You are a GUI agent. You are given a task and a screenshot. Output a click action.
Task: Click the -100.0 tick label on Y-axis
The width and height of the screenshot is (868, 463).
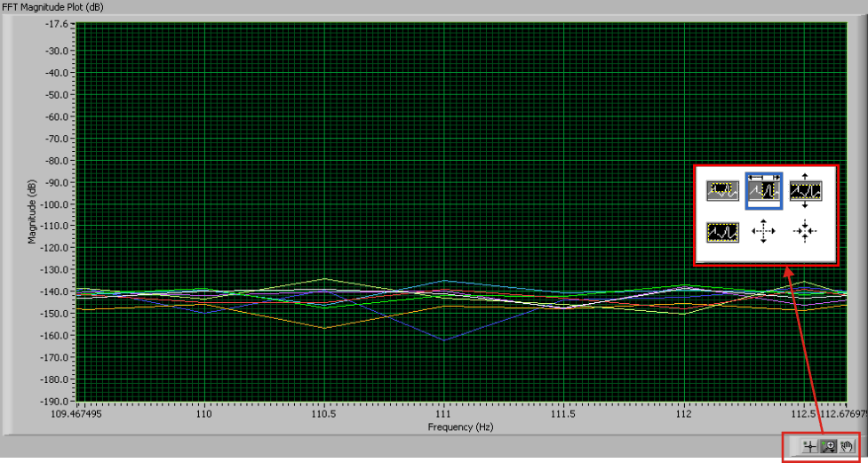click(x=55, y=204)
